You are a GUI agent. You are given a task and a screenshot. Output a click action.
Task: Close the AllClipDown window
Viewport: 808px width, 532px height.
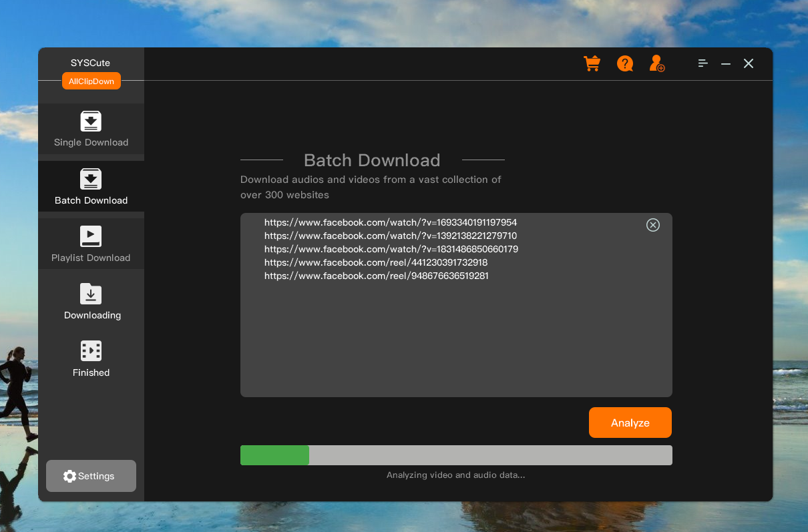tap(749, 63)
